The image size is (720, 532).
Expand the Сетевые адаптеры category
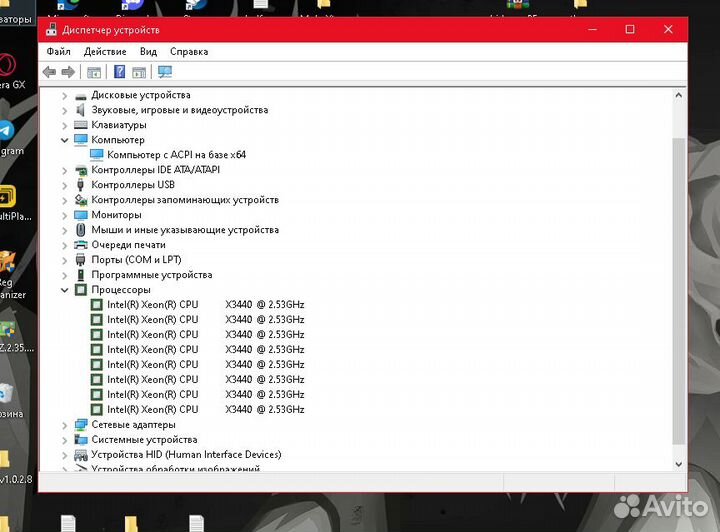click(x=65, y=425)
